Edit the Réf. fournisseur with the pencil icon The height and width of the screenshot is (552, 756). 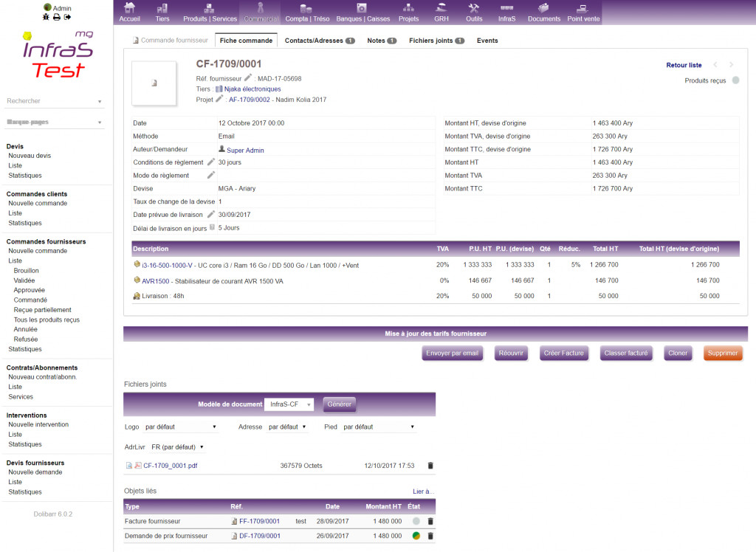tap(248, 77)
